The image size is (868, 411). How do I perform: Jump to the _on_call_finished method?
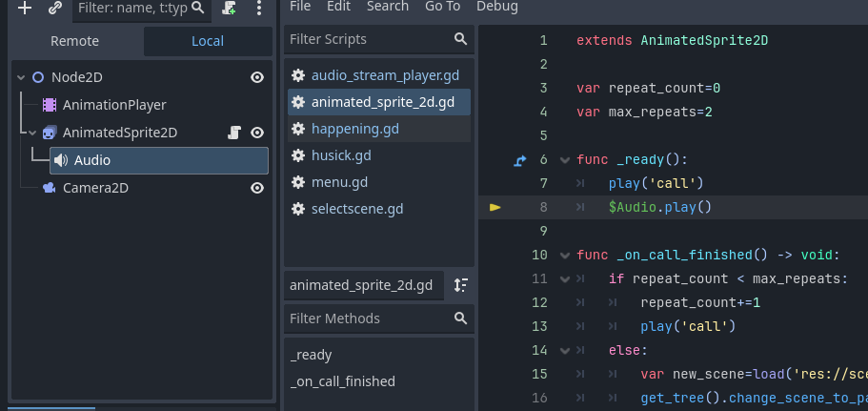tap(343, 381)
